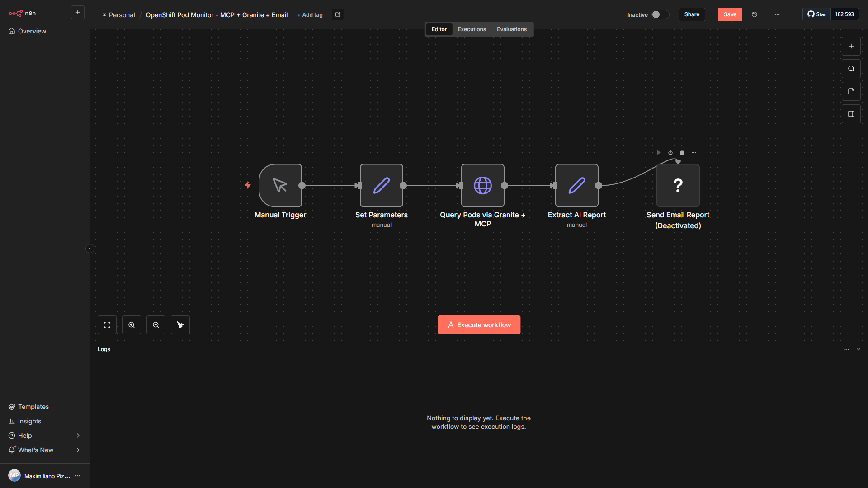Add a sticky note to canvas
Viewport: 868px width, 488px height.
[x=851, y=91]
